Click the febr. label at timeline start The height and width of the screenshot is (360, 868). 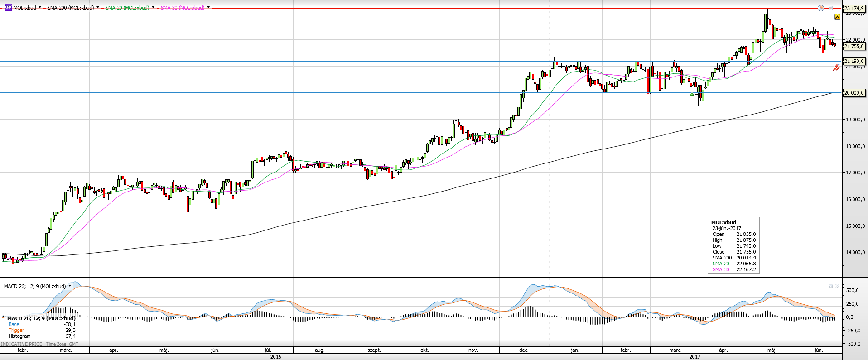coord(23,350)
